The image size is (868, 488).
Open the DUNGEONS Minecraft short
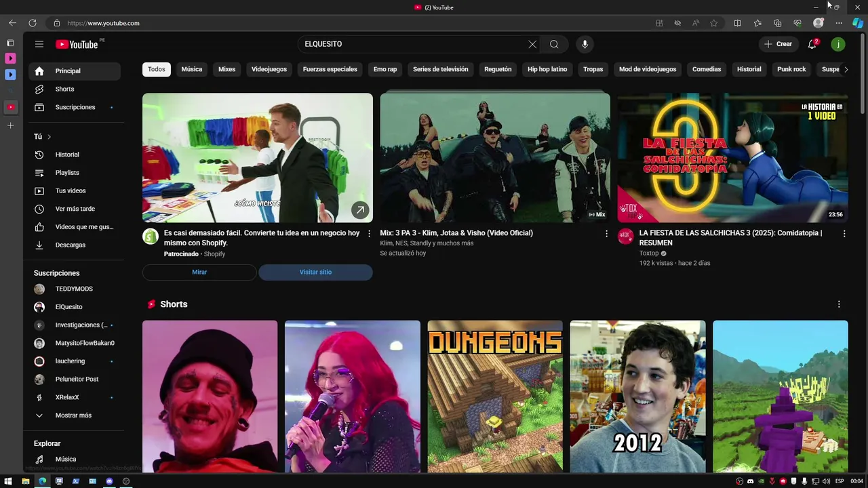(x=495, y=396)
